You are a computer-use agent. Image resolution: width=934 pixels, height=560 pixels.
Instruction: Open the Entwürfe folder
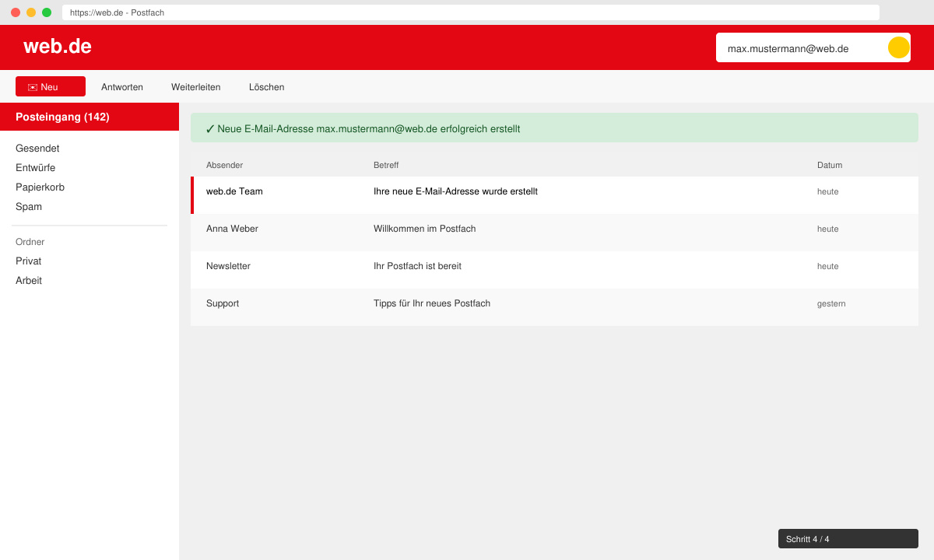pos(36,168)
